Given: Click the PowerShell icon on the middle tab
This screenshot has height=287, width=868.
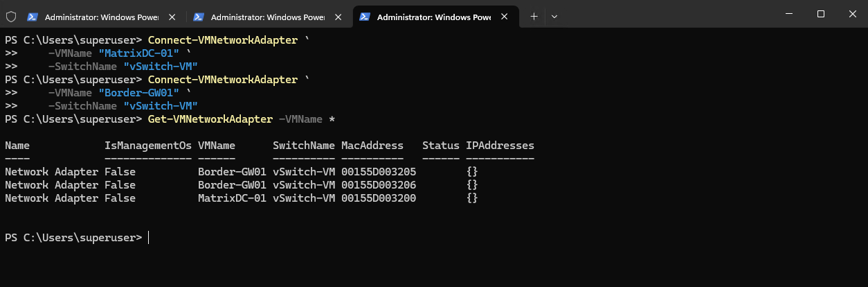Looking at the screenshot, I should point(199,16).
